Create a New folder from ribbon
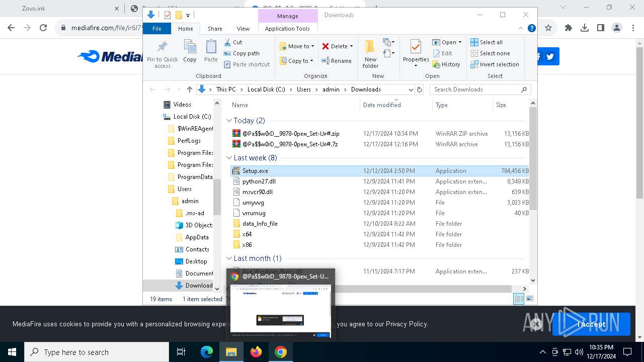Image resolution: width=644 pixels, height=362 pixels. pos(370,54)
